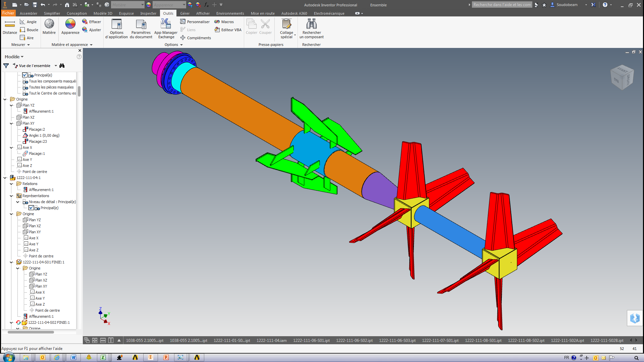This screenshot has width=644, height=362.
Task: Expand the Options panel dropdown
Action: tap(174, 45)
